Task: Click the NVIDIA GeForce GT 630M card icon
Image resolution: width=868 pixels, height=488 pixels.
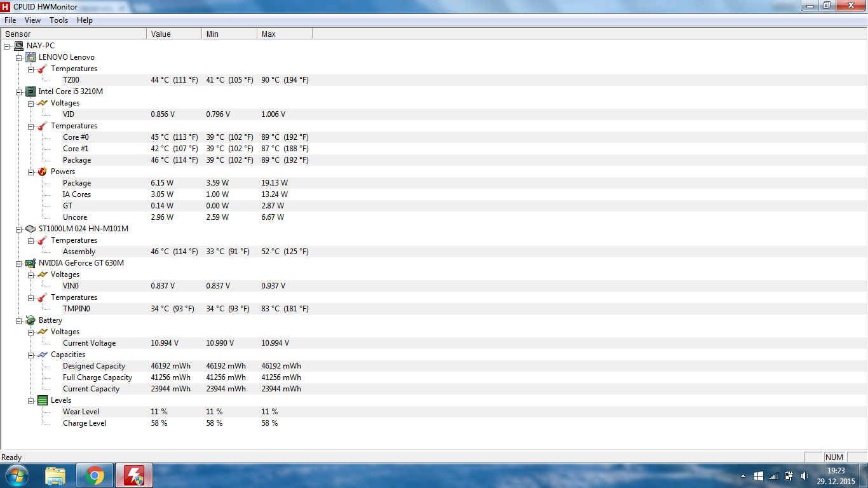Action: click(31, 263)
